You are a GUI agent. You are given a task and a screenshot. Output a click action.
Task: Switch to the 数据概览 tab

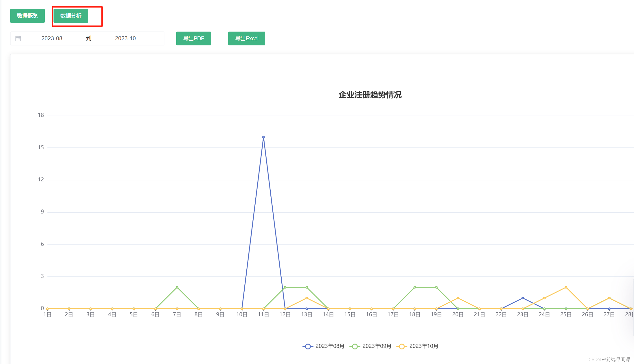click(x=27, y=16)
